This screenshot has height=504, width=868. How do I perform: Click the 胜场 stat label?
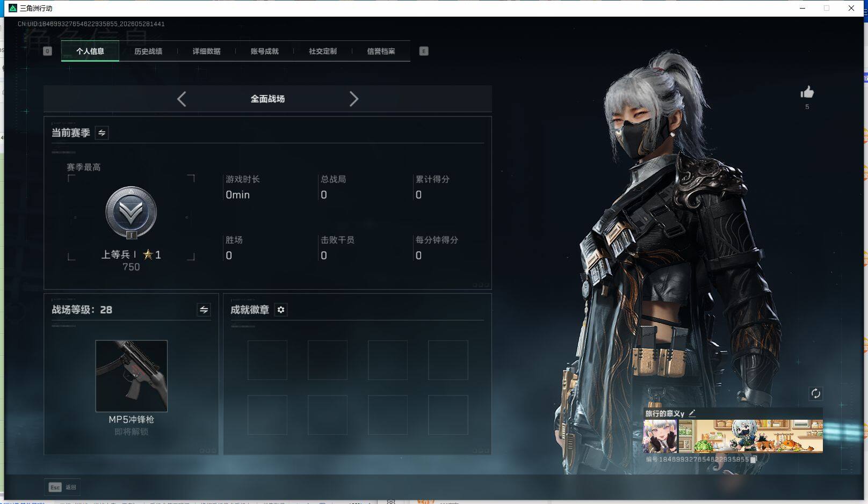(234, 240)
